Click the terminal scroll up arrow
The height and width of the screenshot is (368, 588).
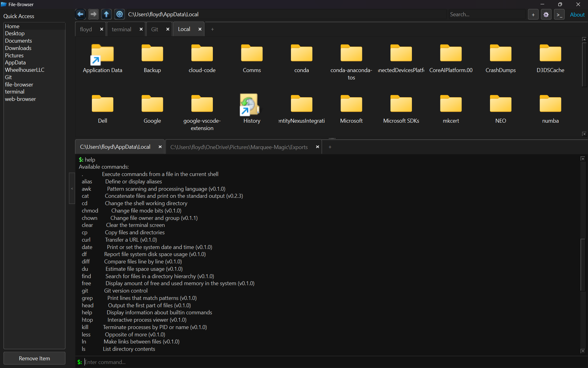pyautogui.click(x=583, y=159)
